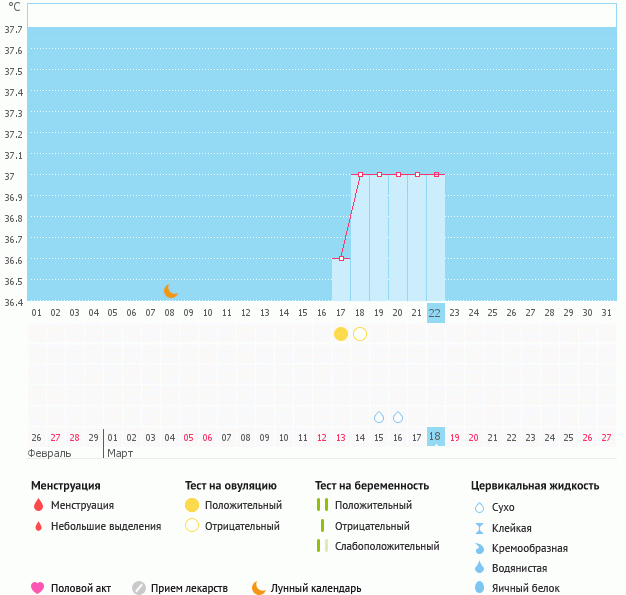Image resolution: width=626 pixels, height=595 pixels.
Task: Click the gray Прием лекарств pill icon
Action: coord(139,588)
